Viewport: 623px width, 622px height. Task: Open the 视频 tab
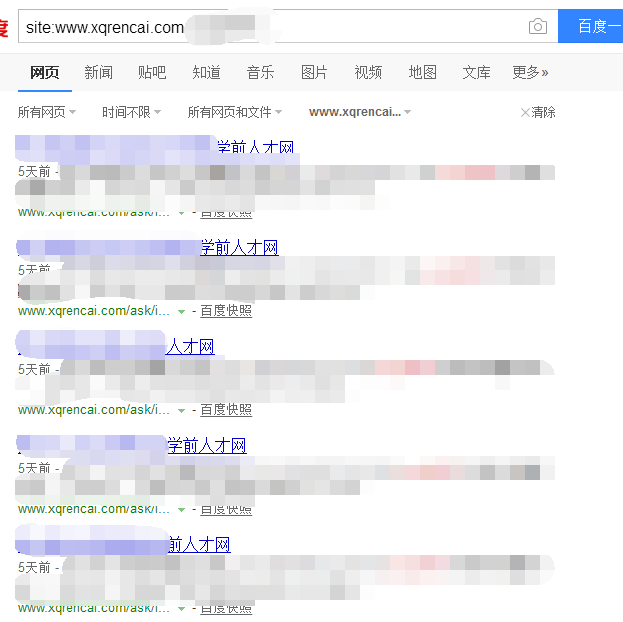[x=368, y=72]
